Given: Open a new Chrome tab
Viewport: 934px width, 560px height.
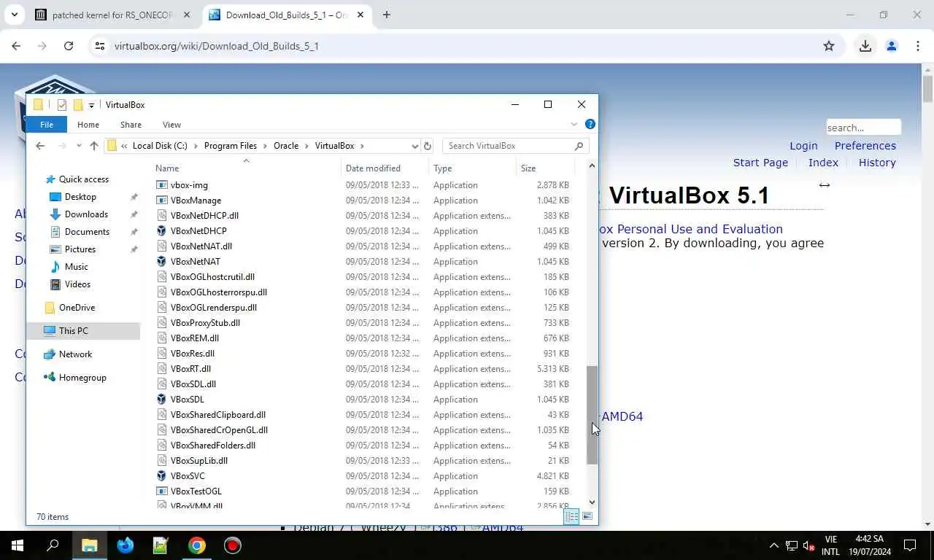Looking at the screenshot, I should (387, 15).
